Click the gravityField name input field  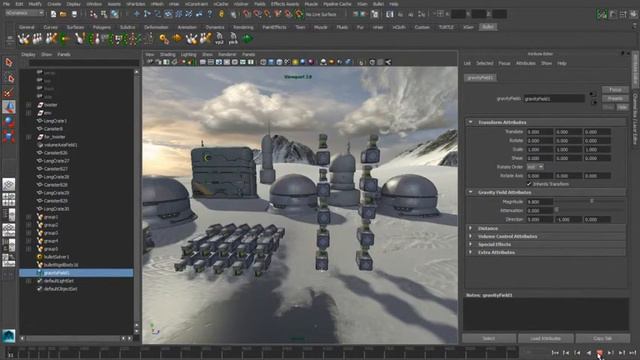pyautogui.click(x=554, y=98)
